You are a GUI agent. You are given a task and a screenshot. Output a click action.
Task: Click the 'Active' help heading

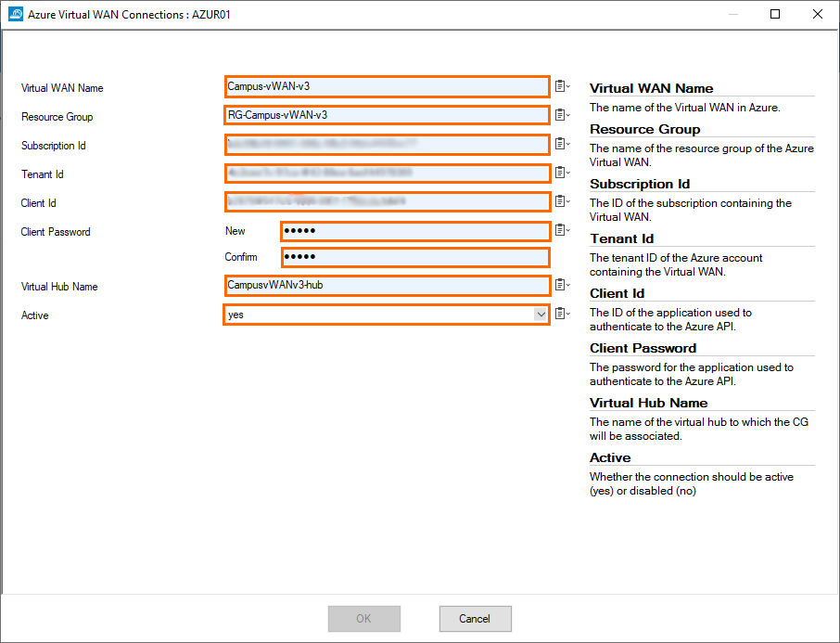coord(610,457)
